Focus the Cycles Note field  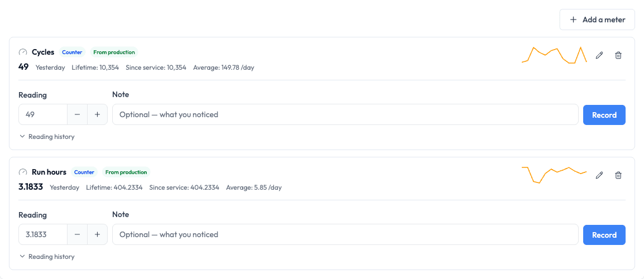click(345, 114)
